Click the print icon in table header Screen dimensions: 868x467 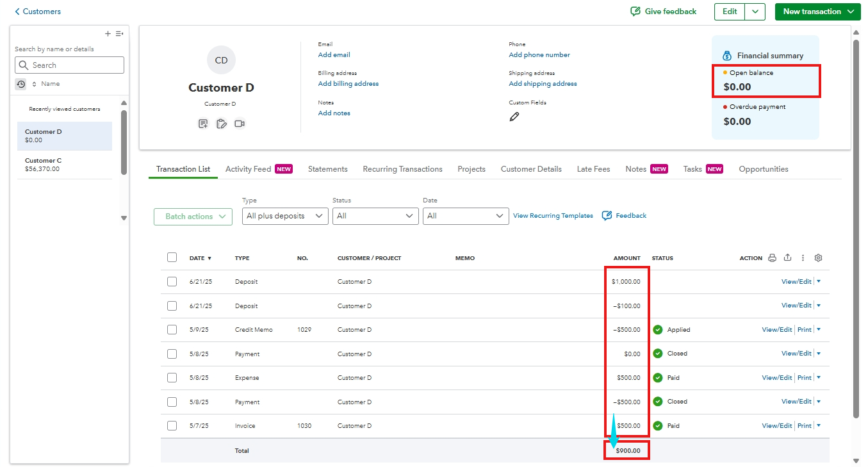(x=772, y=258)
